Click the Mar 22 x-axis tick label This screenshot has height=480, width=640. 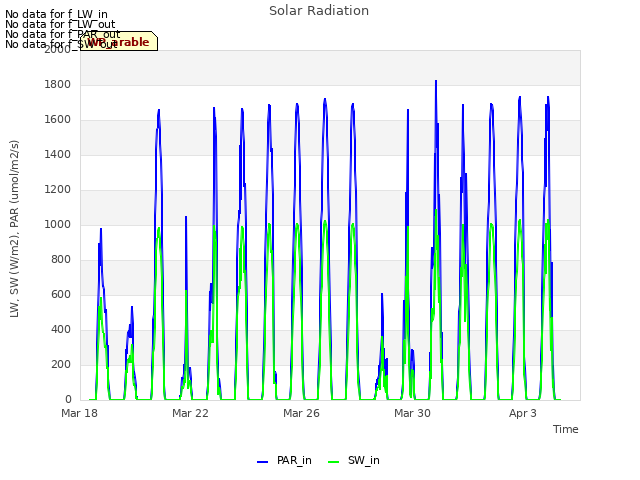point(190,413)
